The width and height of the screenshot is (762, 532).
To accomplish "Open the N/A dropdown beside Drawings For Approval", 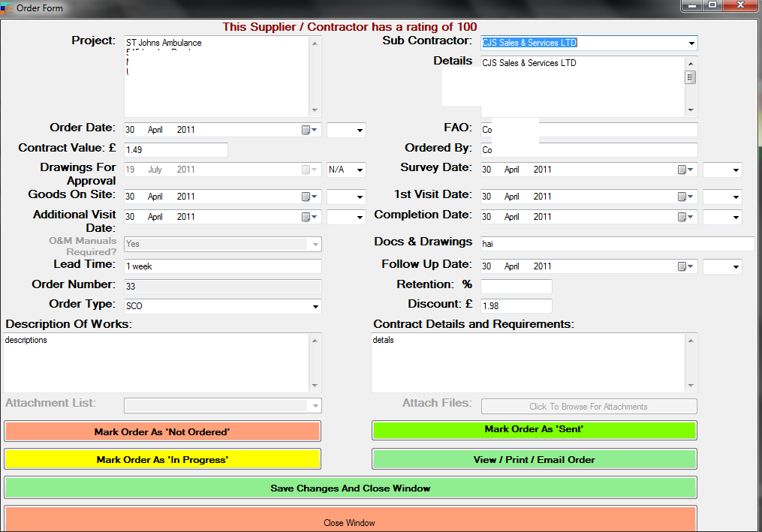I will pyautogui.click(x=360, y=170).
